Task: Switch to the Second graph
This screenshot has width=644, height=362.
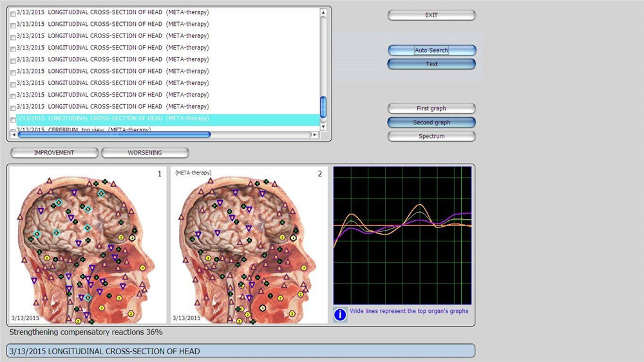Action: click(431, 122)
